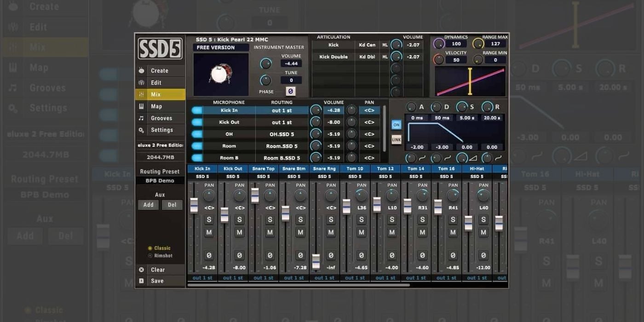Adjust the Hi-Hat channel pan knob
The image size is (644, 322).
483,196
